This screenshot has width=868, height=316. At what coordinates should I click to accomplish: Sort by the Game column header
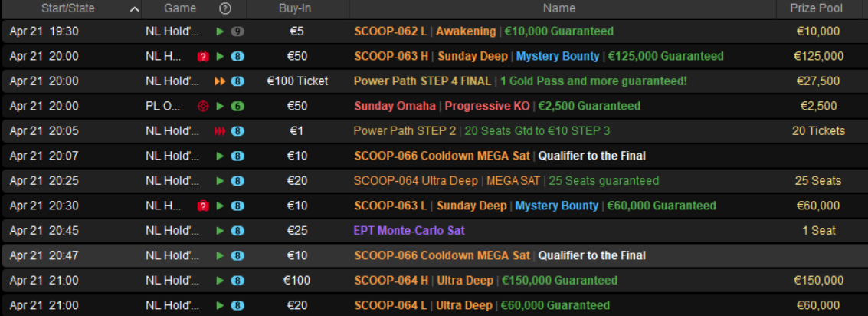[x=180, y=8]
